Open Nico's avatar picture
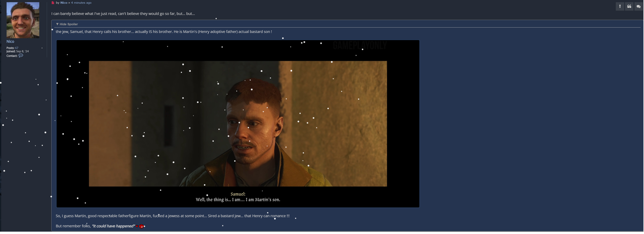Screen dimensions: 644x234 (x=23, y=20)
